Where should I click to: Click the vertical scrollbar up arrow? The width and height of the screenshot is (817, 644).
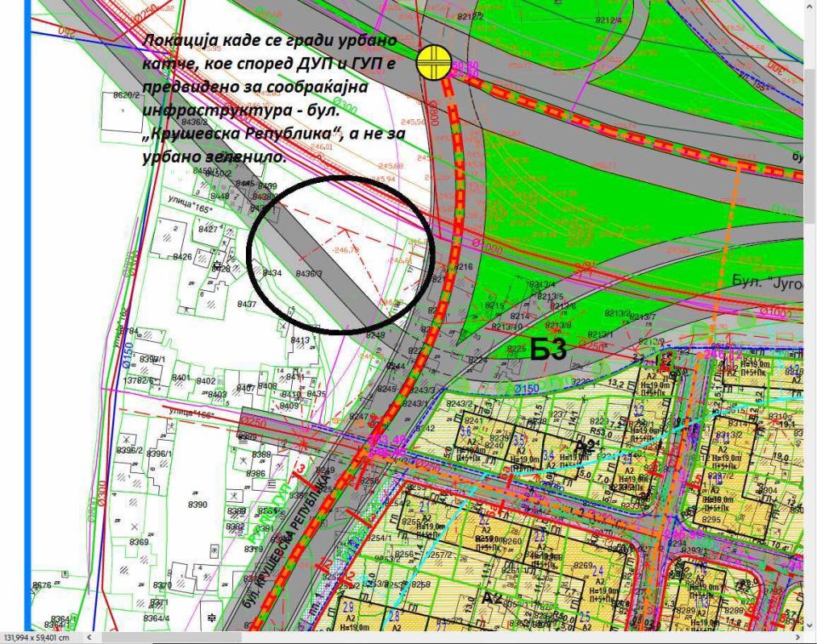[809, 7]
